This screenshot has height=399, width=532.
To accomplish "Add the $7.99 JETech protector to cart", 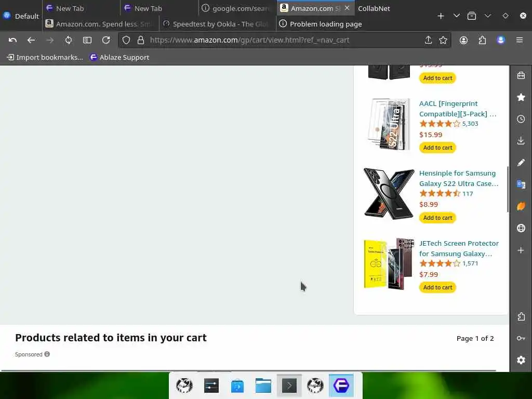I will [437, 287].
